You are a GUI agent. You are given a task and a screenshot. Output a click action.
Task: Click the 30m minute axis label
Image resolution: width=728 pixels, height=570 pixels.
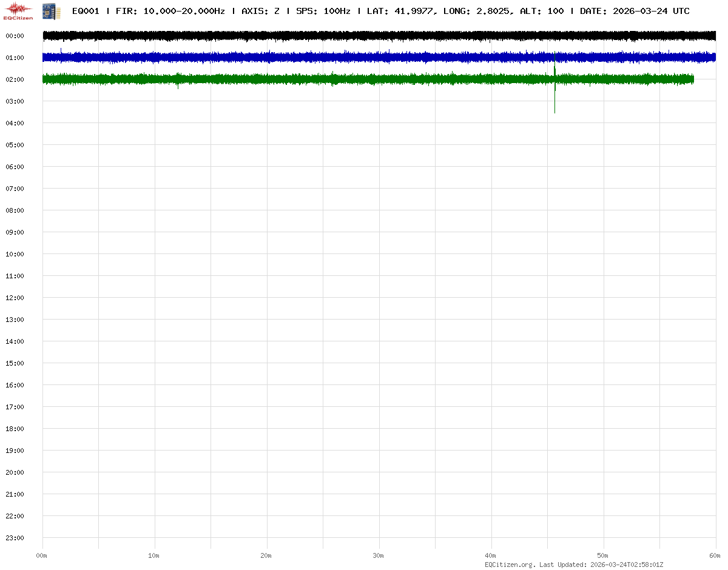point(379,555)
